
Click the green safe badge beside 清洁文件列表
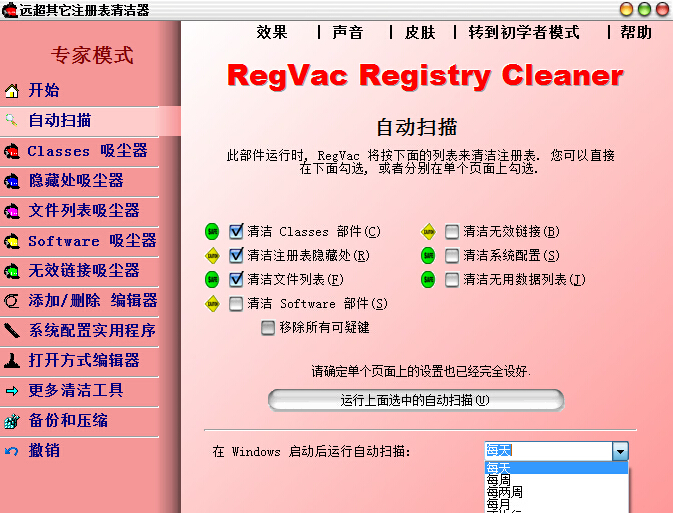pyautogui.click(x=212, y=279)
